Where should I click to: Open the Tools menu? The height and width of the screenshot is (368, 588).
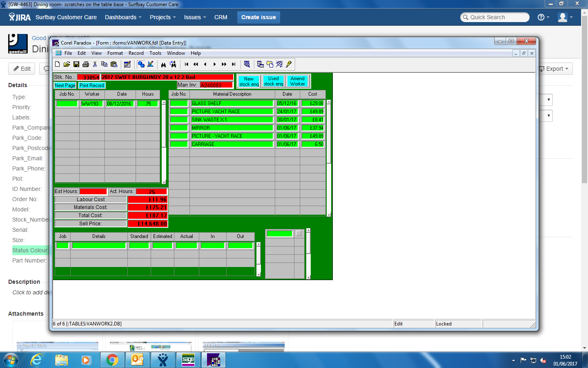[x=155, y=53]
